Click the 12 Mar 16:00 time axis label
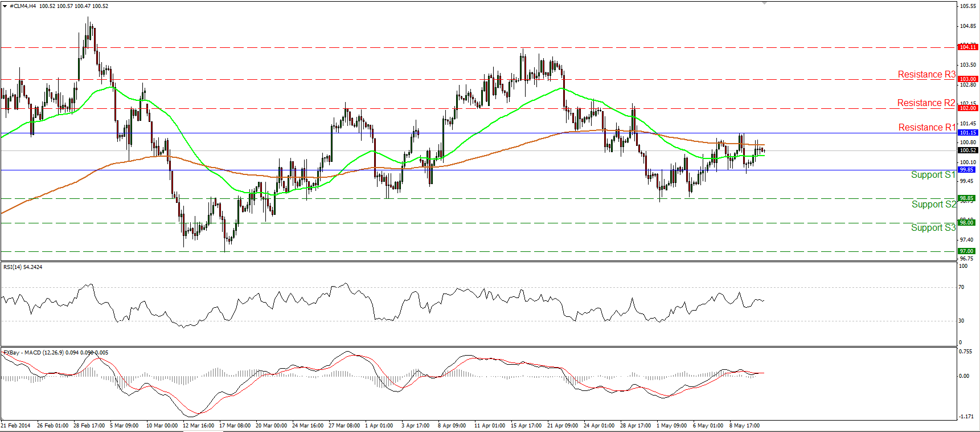The image size is (980, 432). 198,426
